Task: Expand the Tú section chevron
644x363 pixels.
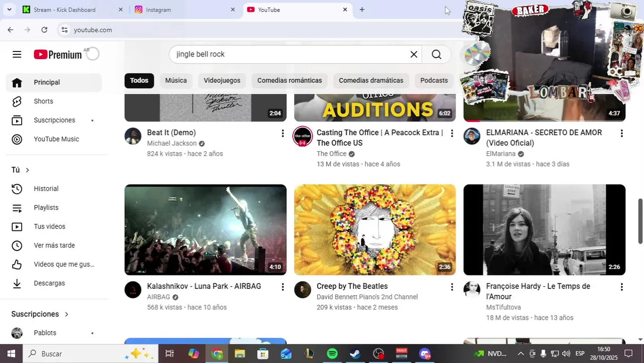Action: (27, 170)
